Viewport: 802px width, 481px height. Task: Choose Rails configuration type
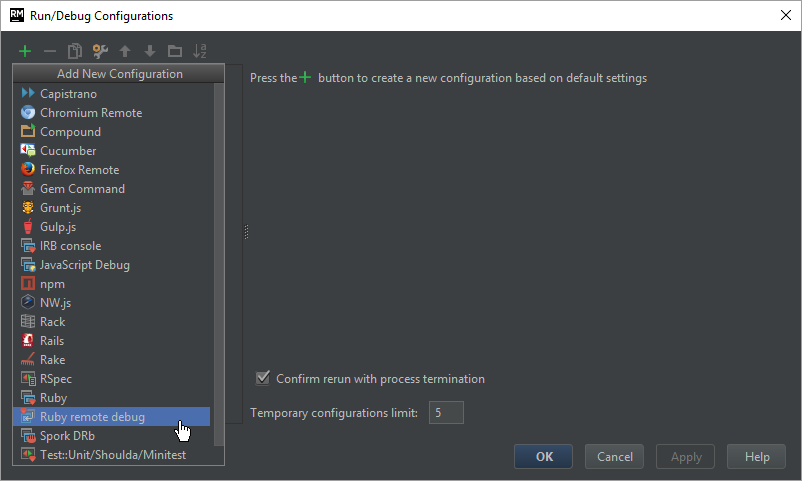(52, 341)
